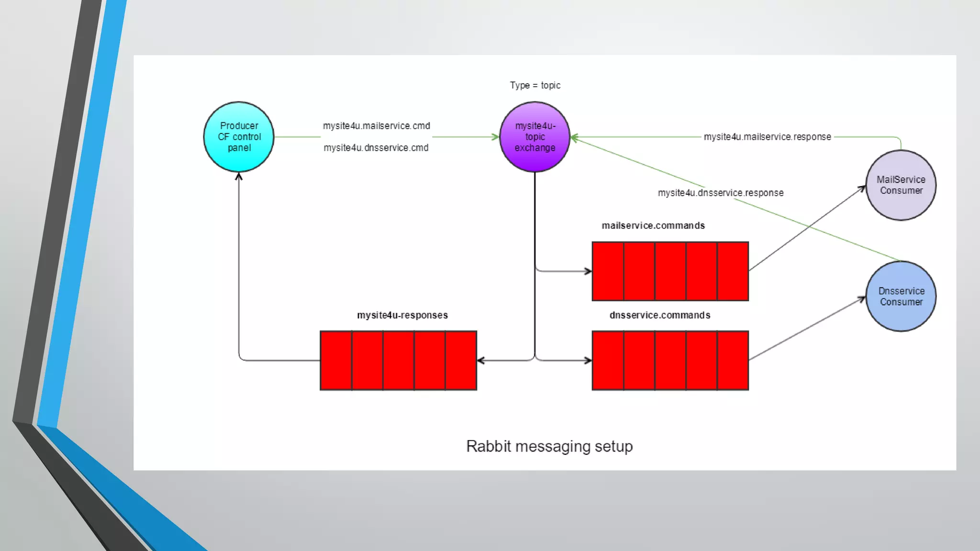Select the dnsservice.commands queue title
Image resolution: width=980 pixels, height=551 pixels.
pyautogui.click(x=659, y=315)
